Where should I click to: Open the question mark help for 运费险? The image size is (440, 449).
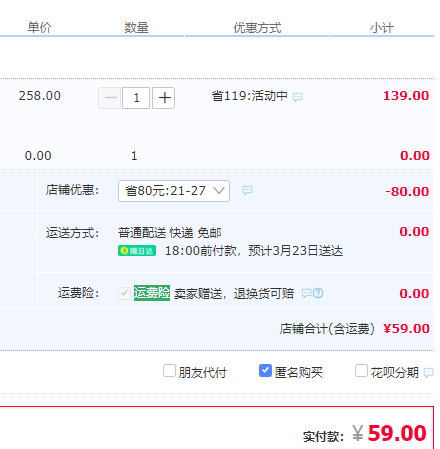(318, 293)
